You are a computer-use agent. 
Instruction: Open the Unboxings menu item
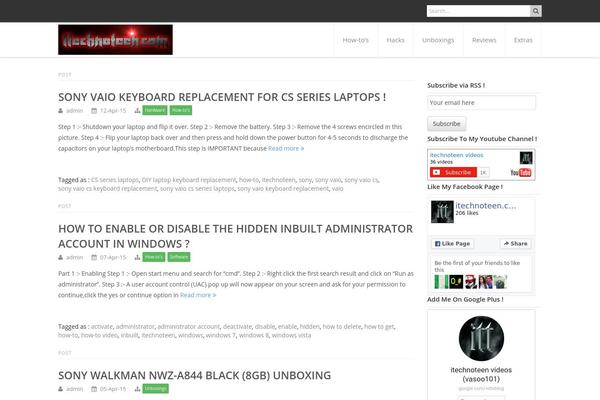coord(438,40)
